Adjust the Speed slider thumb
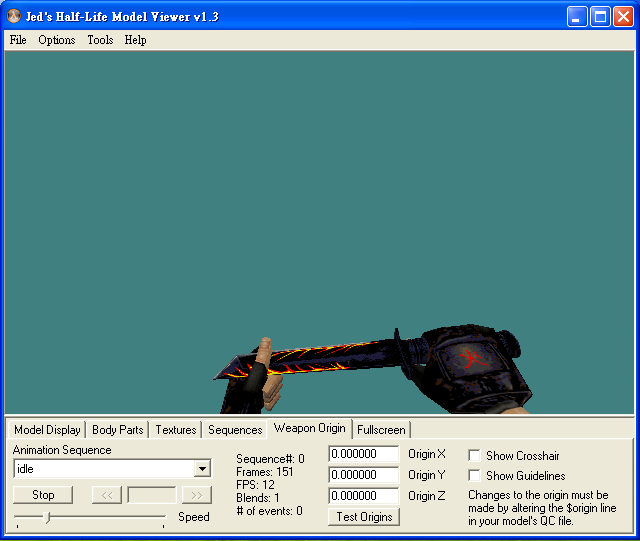Image resolution: width=640 pixels, height=541 pixels. tap(47, 517)
